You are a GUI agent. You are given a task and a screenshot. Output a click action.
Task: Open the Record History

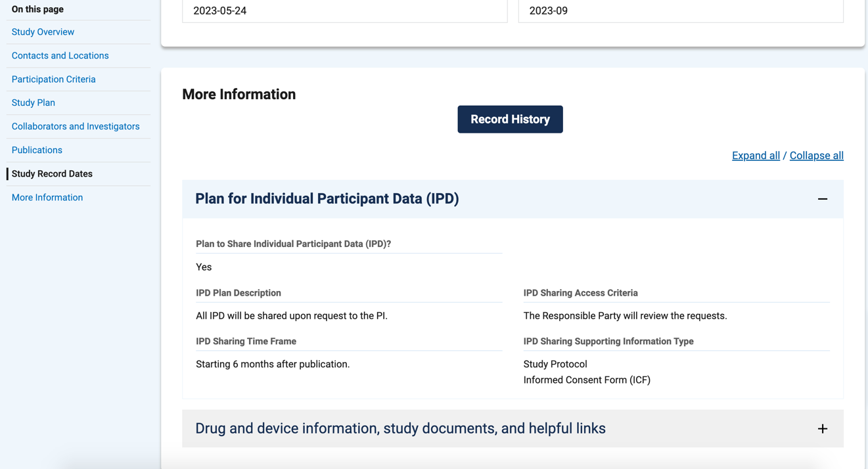(x=510, y=120)
